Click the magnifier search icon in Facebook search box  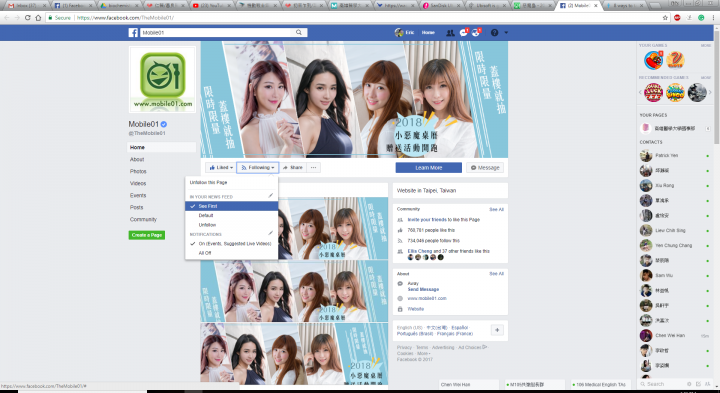[x=299, y=33]
